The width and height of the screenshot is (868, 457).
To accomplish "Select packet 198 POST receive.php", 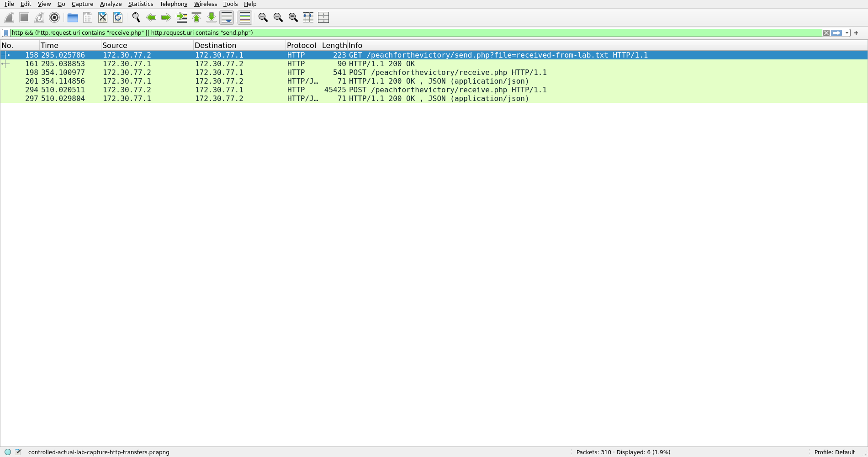I will (434, 72).
